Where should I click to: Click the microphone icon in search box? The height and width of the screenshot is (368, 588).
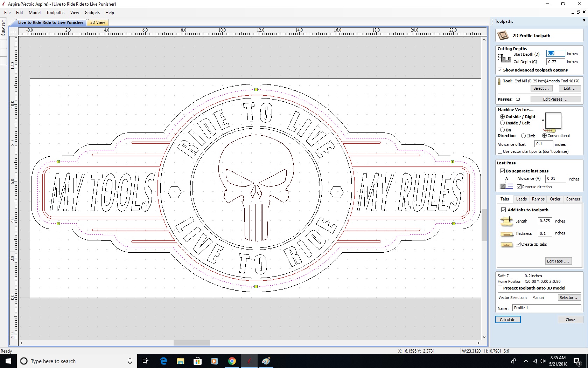pos(130,361)
